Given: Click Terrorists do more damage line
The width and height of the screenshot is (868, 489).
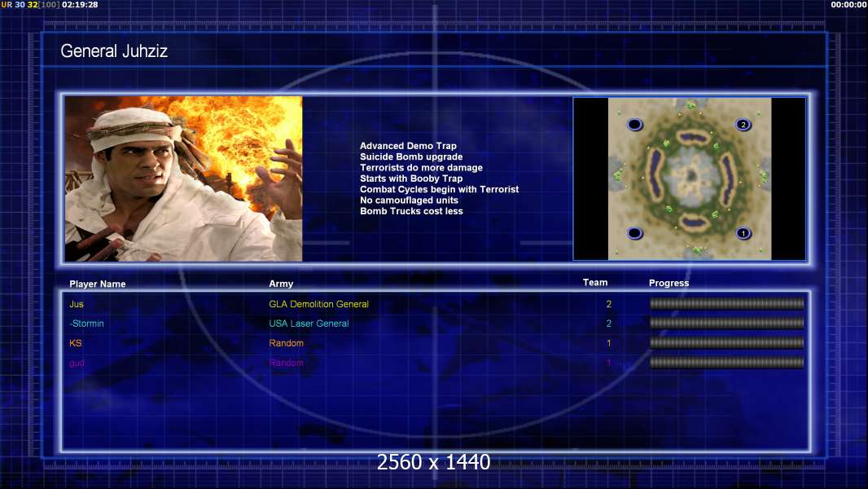Looking at the screenshot, I should tap(421, 167).
